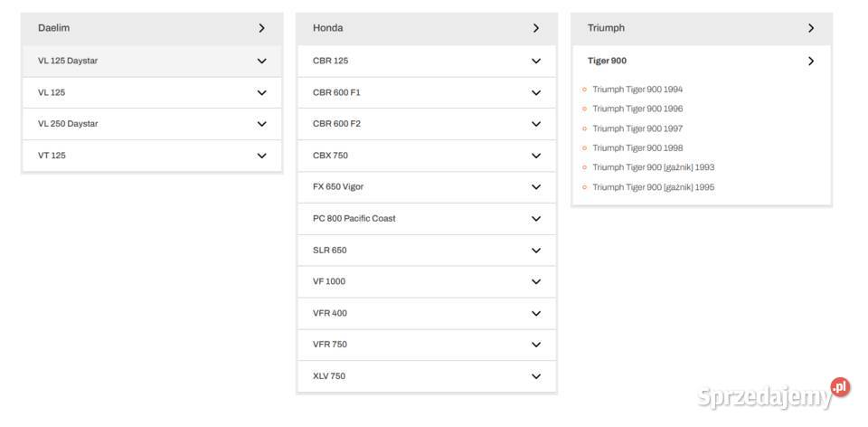This screenshot has height=427, width=868.
Task: Expand the XLV 750 chevron
Action: 536,376
